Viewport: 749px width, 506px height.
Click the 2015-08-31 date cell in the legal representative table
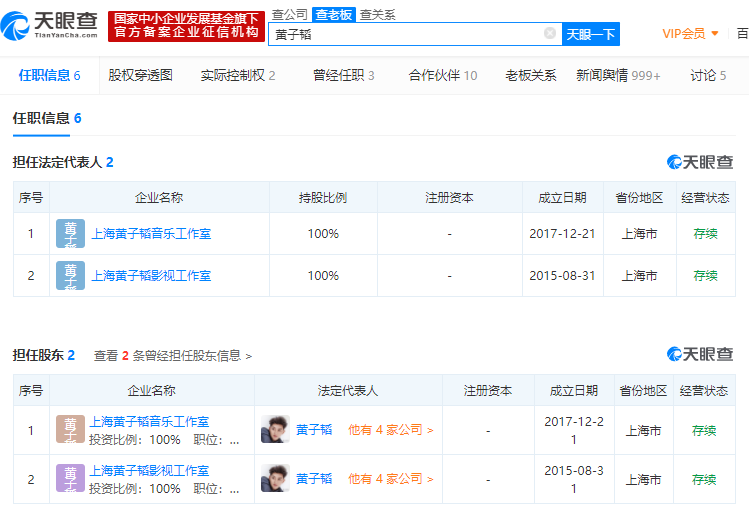pyautogui.click(x=562, y=276)
